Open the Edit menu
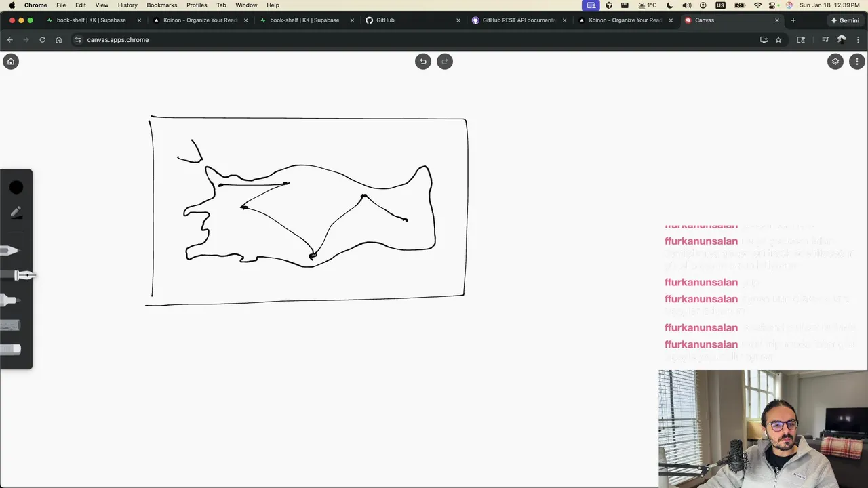868x488 pixels. coord(81,5)
